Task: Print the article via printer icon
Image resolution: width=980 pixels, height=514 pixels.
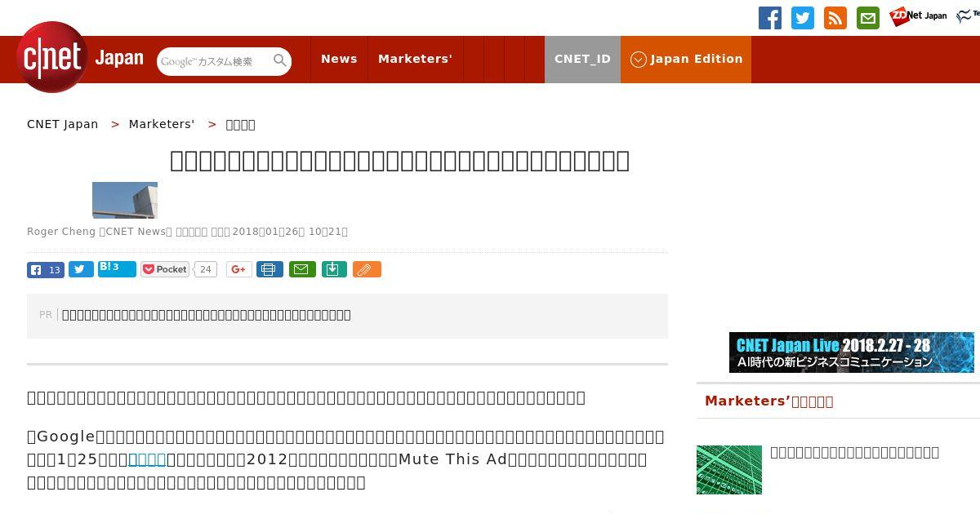Action: tap(269, 269)
